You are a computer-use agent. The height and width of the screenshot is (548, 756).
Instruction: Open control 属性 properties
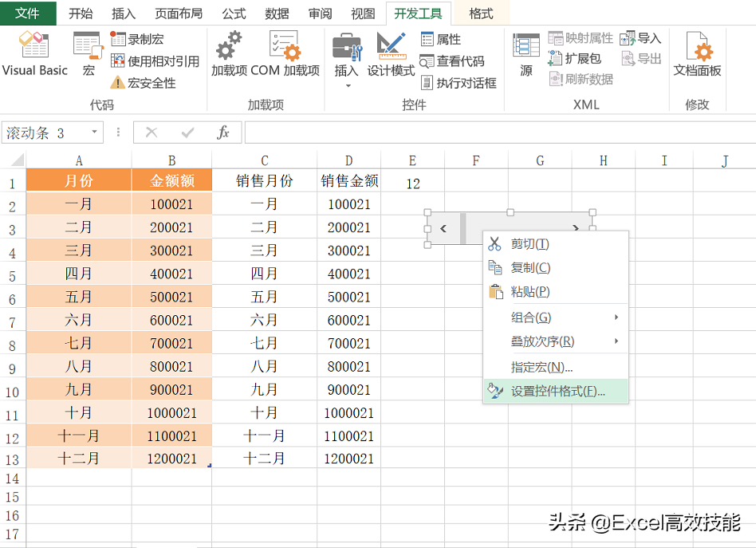(441, 38)
